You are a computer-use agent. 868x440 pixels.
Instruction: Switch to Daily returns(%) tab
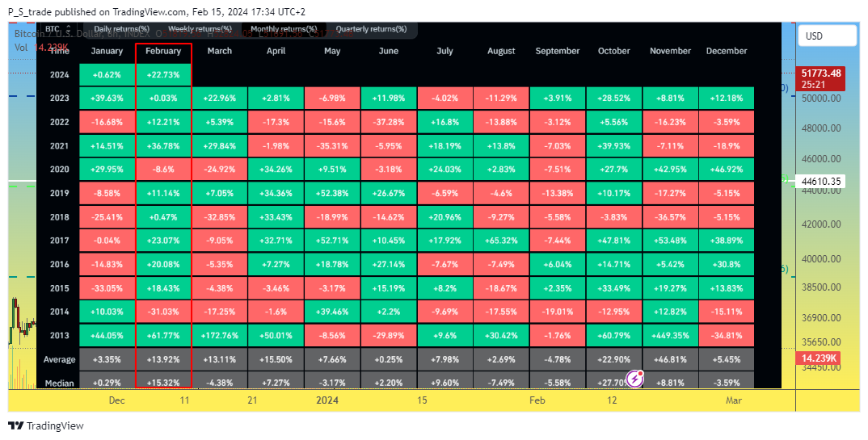point(122,29)
